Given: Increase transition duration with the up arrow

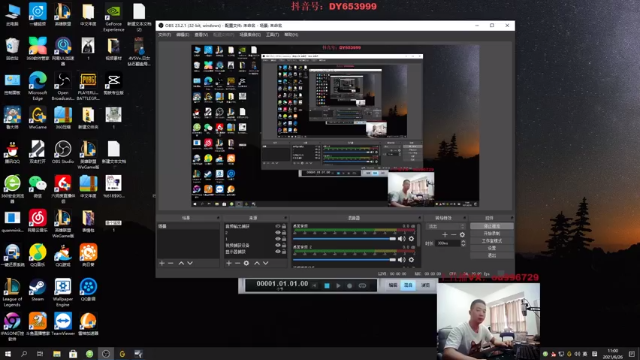Looking at the screenshot, I should click(463, 242).
